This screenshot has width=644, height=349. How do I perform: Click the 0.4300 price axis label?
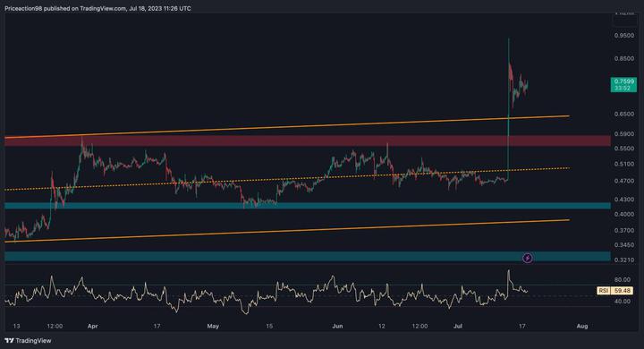coord(624,200)
